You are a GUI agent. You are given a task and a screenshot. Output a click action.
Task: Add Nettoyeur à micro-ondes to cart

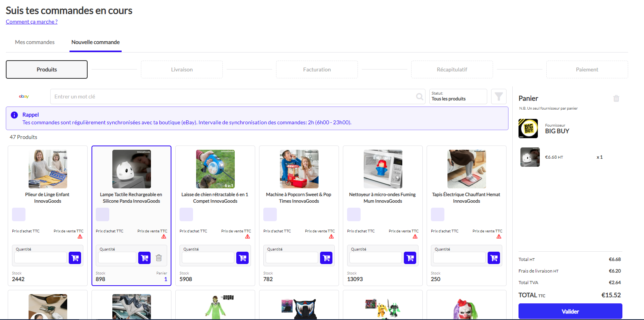pyautogui.click(x=410, y=258)
